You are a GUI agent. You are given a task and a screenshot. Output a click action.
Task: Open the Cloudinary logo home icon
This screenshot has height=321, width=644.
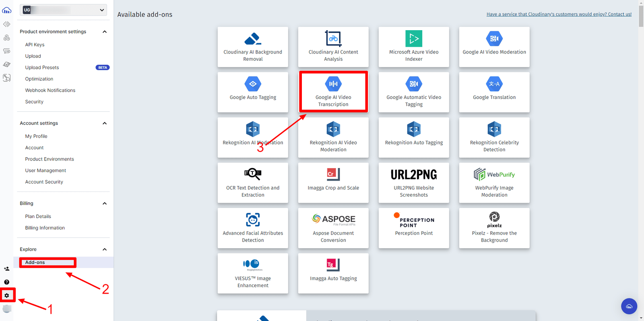tap(7, 10)
